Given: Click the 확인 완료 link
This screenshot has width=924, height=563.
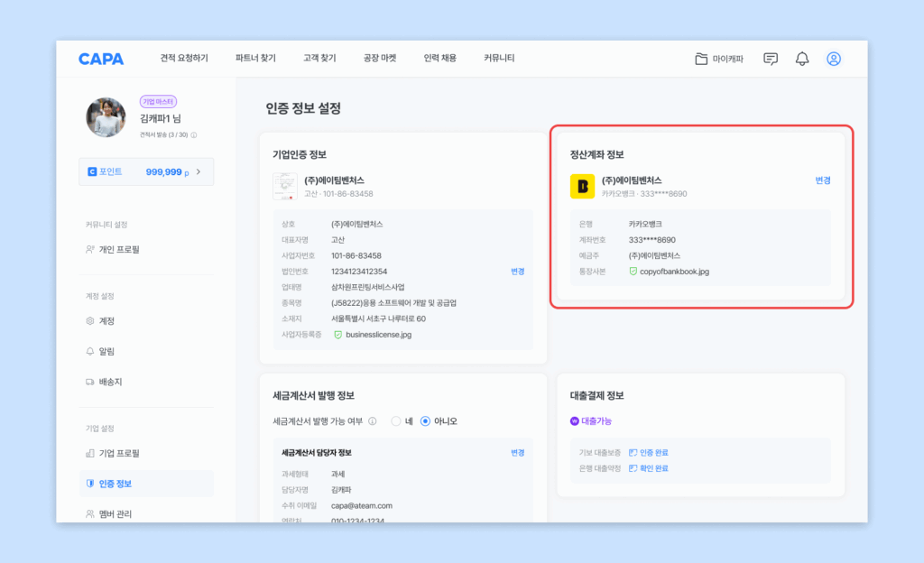Looking at the screenshot, I should pyautogui.click(x=654, y=469).
